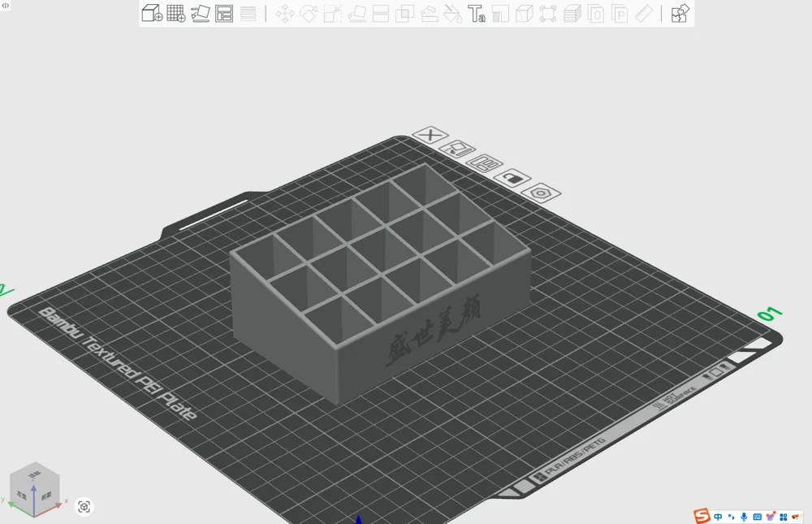
Task: Select the Support painting tool
Action: pyautogui.click(x=429, y=14)
